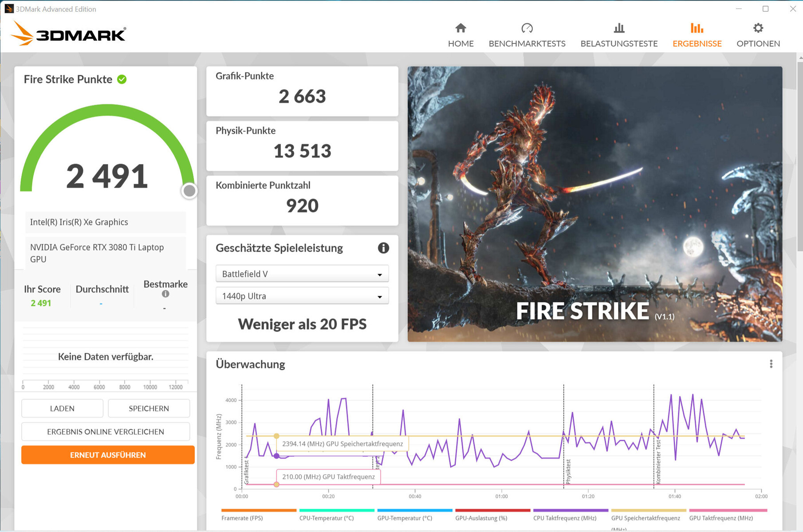This screenshot has width=803, height=532.
Task: Click the Fire Strike Punkte heading
Action: pyautogui.click(x=68, y=79)
